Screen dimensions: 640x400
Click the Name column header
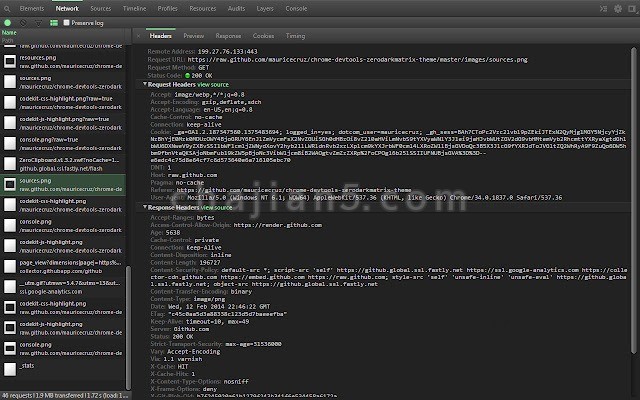10,33
